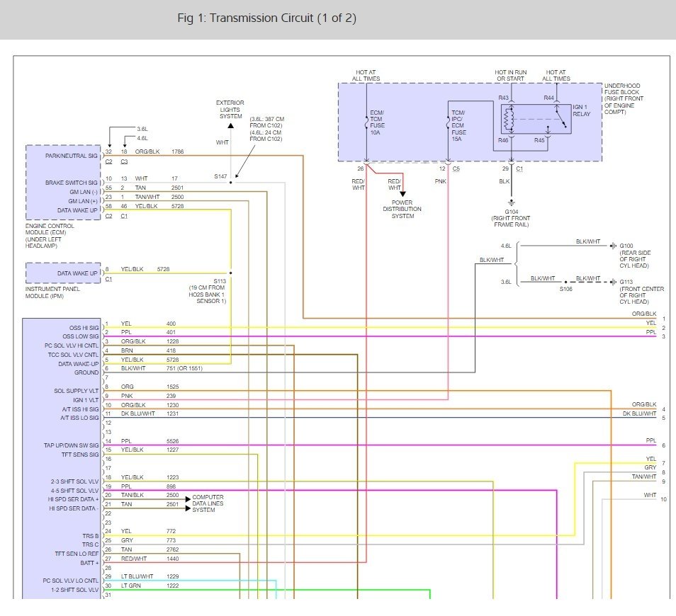Image resolution: width=676 pixels, height=616 pixels.
Task: Click circuit number 5526
Action: 172,441
